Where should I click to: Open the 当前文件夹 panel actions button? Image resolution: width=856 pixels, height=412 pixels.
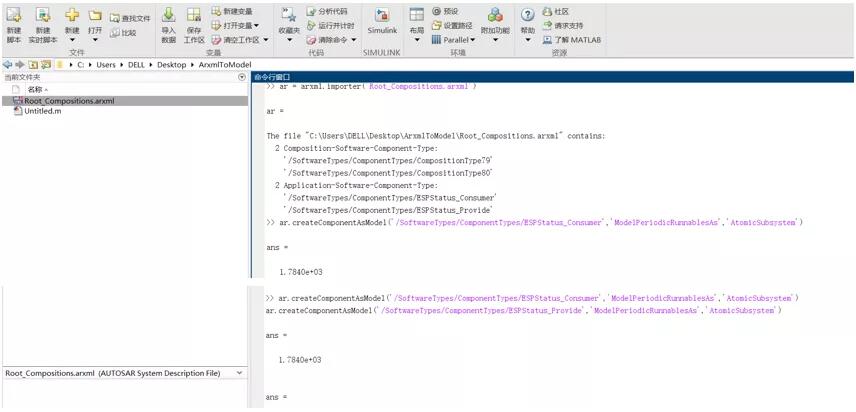click(242, 77)
